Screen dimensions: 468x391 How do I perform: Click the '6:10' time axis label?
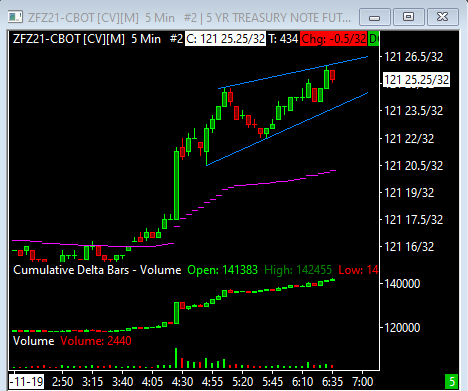point(302,381)
